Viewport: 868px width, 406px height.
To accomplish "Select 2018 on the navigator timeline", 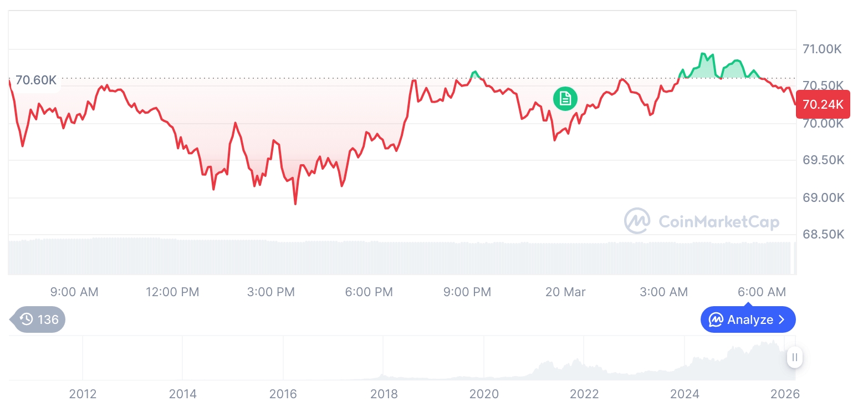I will 384,394.
